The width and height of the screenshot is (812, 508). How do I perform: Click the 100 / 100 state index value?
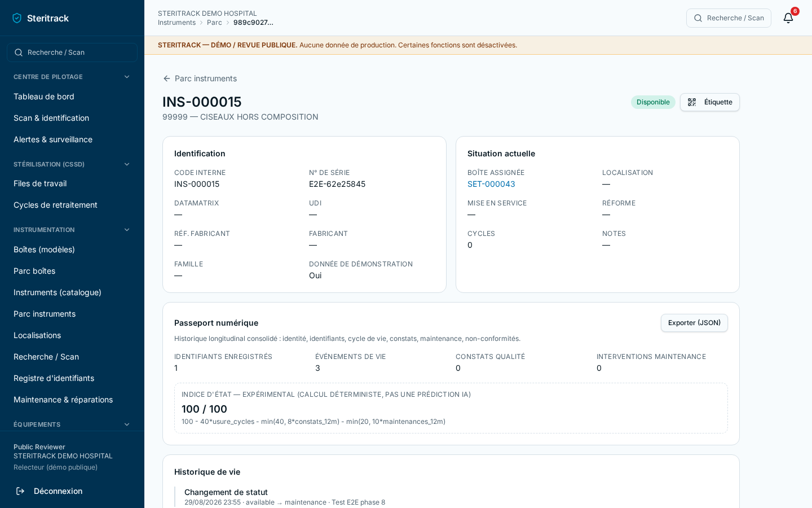tap(204, 409)
